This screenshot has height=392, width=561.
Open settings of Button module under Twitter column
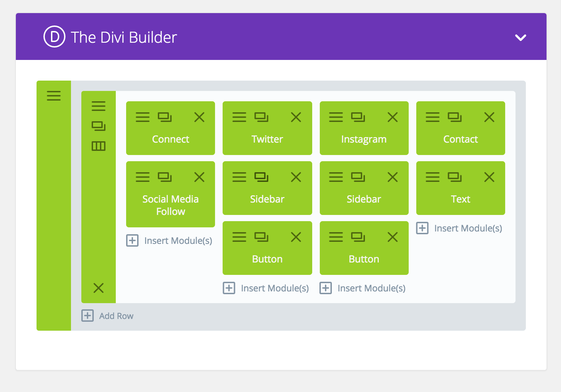click(x=239, y=237)
